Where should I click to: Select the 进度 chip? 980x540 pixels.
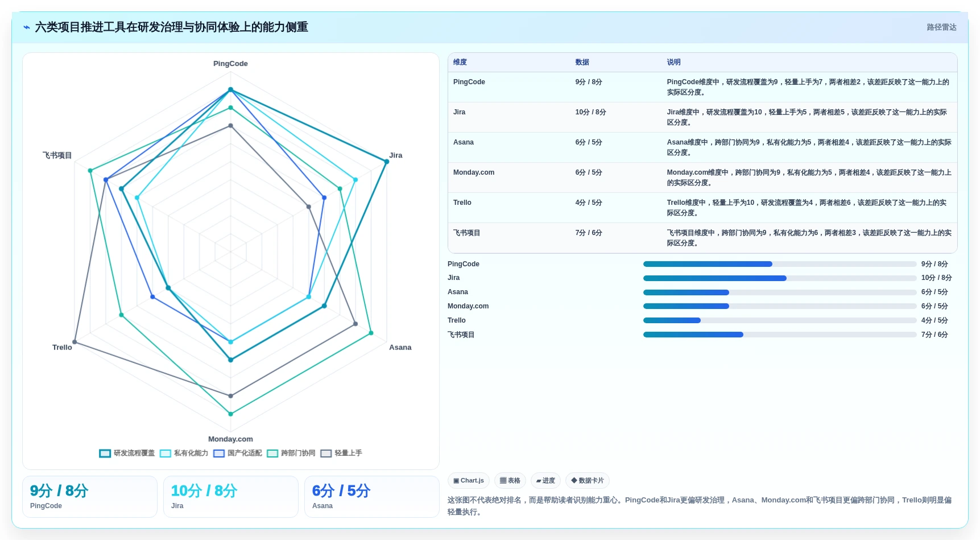pyautogui.click(x=545, y=481)
